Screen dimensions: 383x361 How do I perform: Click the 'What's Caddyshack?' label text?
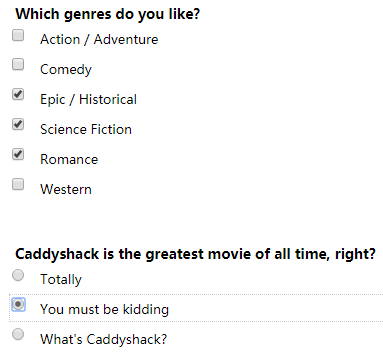point(103,339)
